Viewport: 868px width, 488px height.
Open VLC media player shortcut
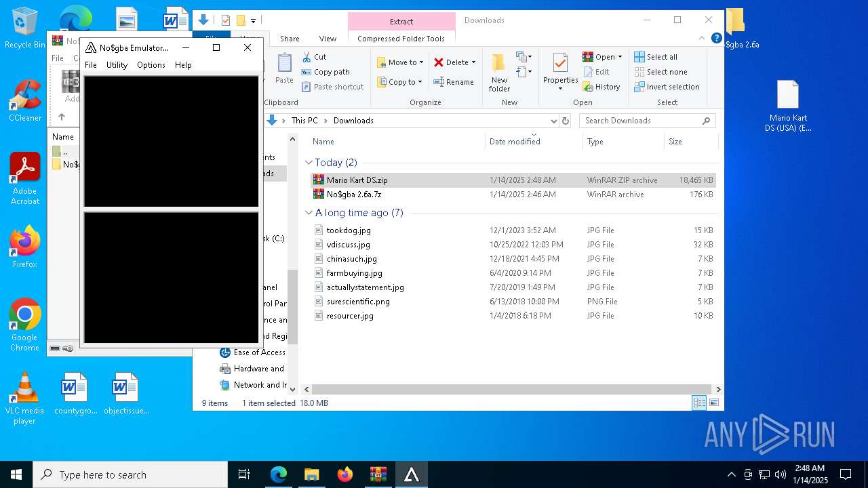click(25, 398)
